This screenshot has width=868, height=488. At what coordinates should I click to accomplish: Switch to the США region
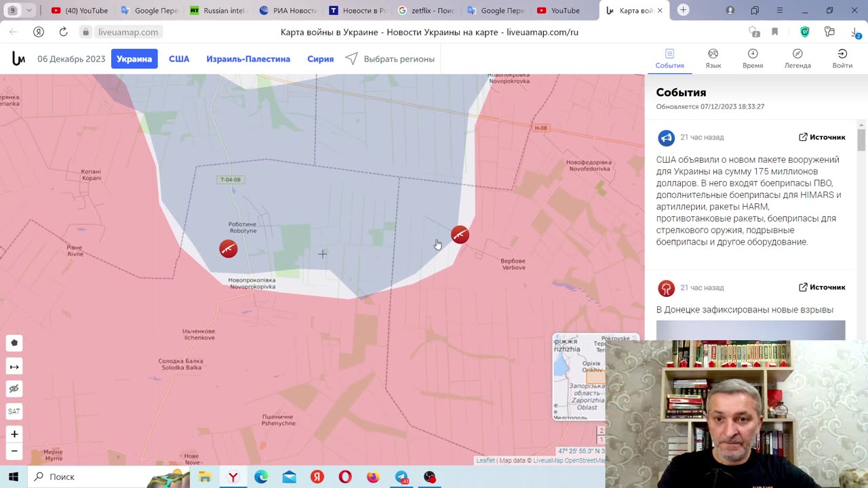point(179,59)
